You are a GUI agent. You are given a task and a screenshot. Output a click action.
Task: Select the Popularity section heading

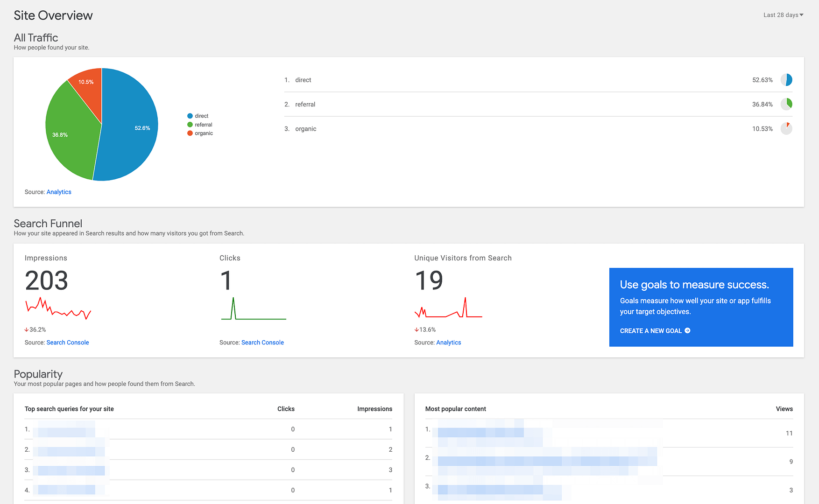38,374
